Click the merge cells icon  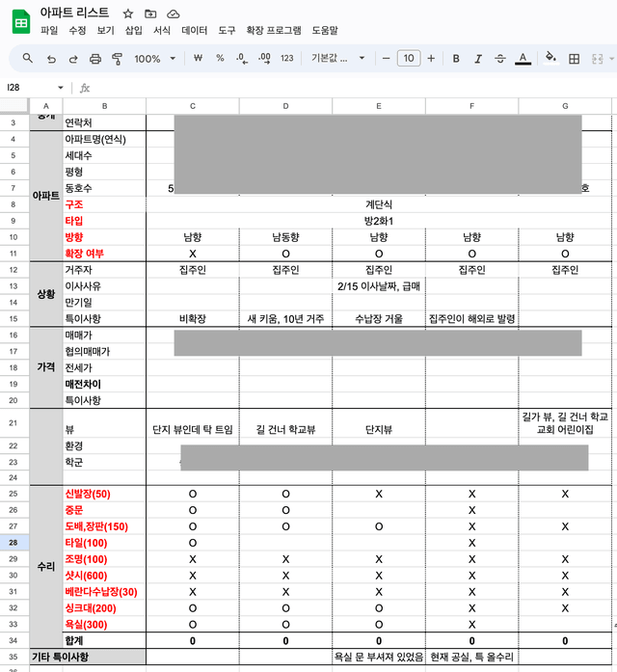pos(598,59)
